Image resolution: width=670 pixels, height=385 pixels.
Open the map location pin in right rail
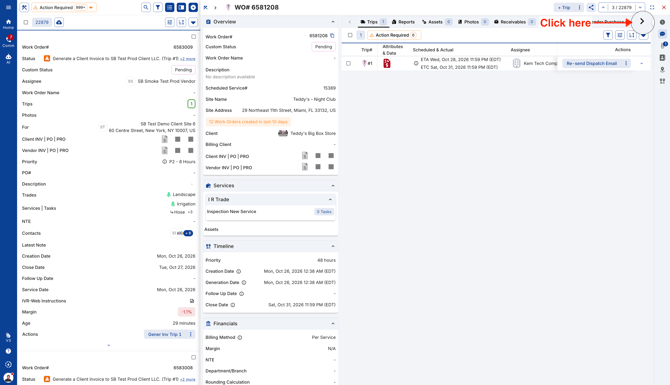point(662,69)
